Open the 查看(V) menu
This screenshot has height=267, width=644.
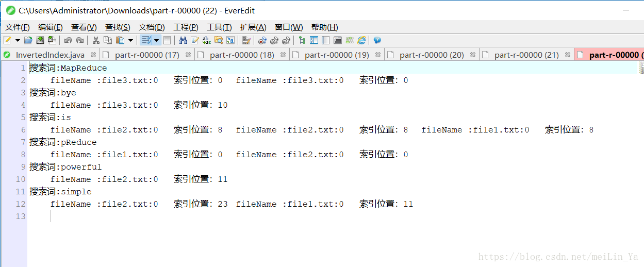tap(84, 27)
